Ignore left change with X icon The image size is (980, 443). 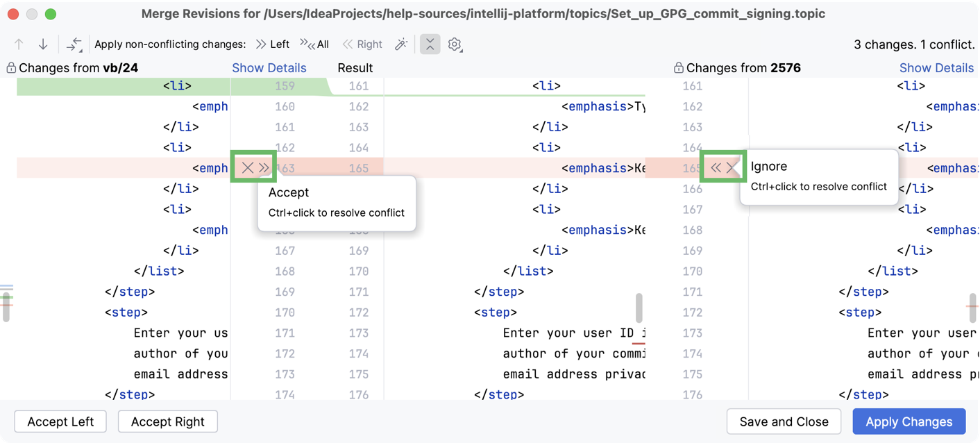point(247,167)
